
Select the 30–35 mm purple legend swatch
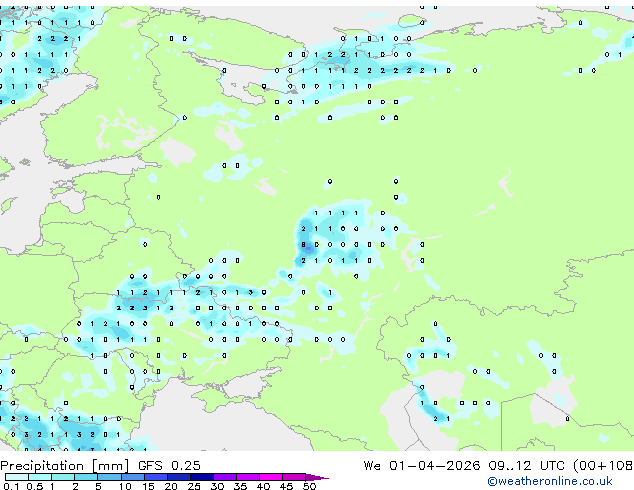click(x=224, y=477)
